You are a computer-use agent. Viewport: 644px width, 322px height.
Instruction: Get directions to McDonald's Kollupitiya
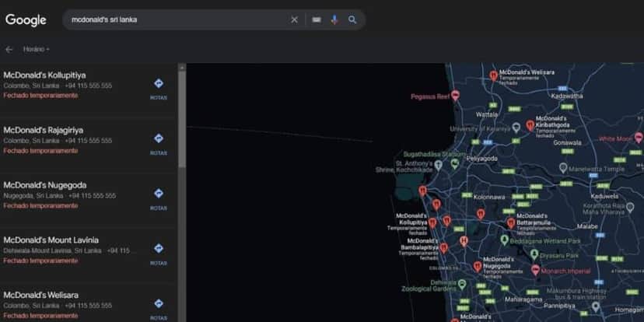coord(159,89)
